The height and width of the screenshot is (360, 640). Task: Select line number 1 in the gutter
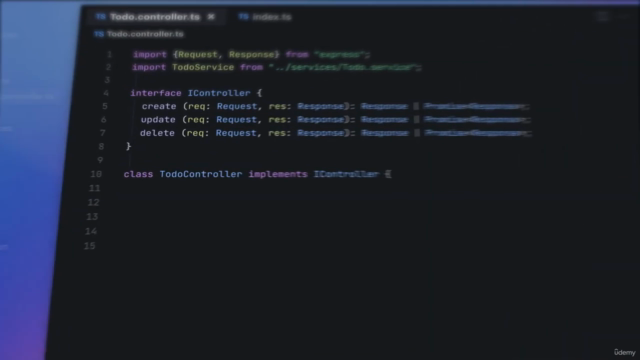click(x=109, y=54)
